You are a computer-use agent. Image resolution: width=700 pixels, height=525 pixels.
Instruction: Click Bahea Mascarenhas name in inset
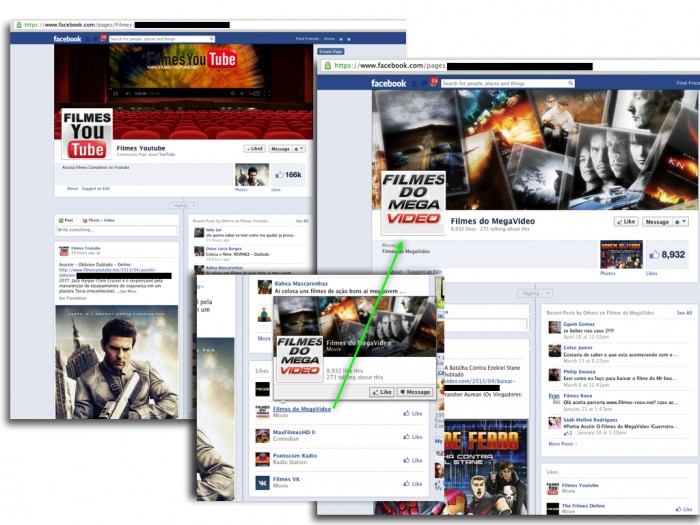click(301, 283)
